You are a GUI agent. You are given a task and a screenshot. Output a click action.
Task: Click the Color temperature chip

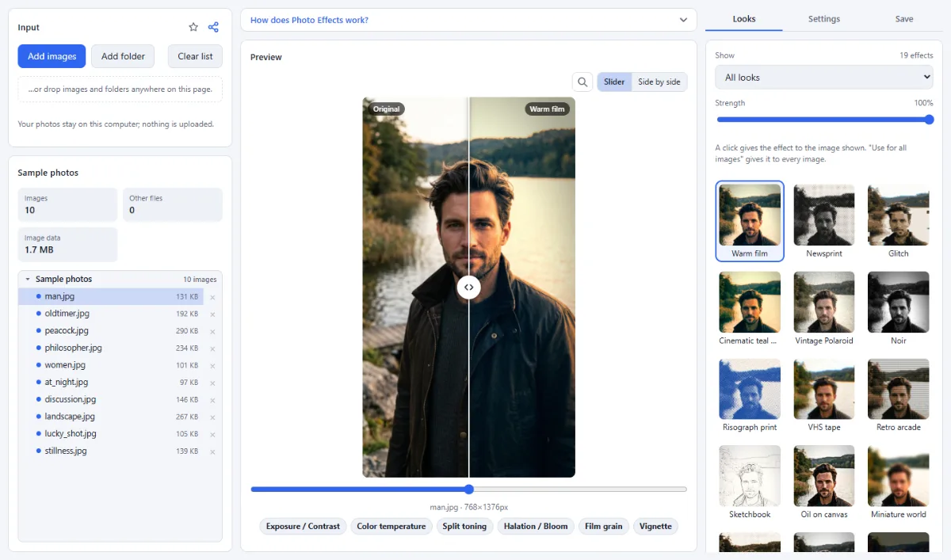(x=391, y=526)
